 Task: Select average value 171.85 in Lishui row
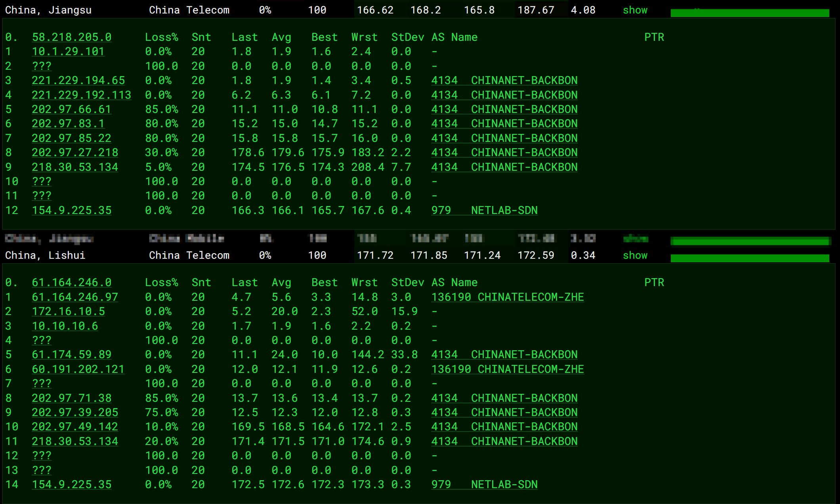pyautogui.click(x=429, y=256)
